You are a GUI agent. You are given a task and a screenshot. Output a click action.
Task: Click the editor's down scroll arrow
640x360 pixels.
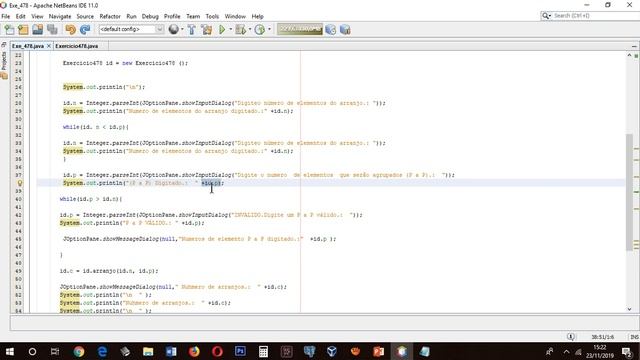pos(629,309)
